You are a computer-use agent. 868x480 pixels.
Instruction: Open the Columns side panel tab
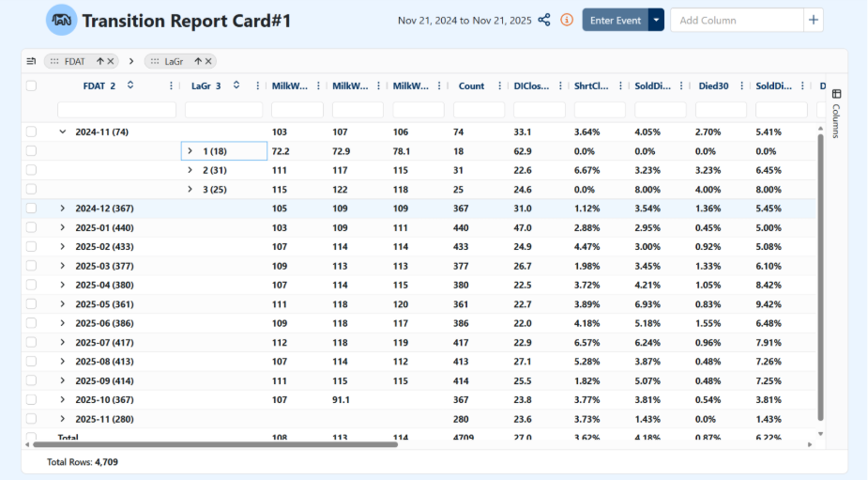coord(836,111)
